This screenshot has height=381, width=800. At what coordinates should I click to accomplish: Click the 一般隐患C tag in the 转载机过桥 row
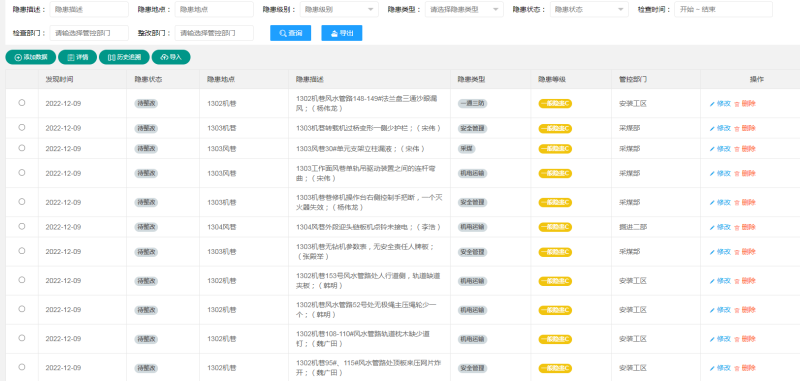pyautogui.click(x=555, y=128)
